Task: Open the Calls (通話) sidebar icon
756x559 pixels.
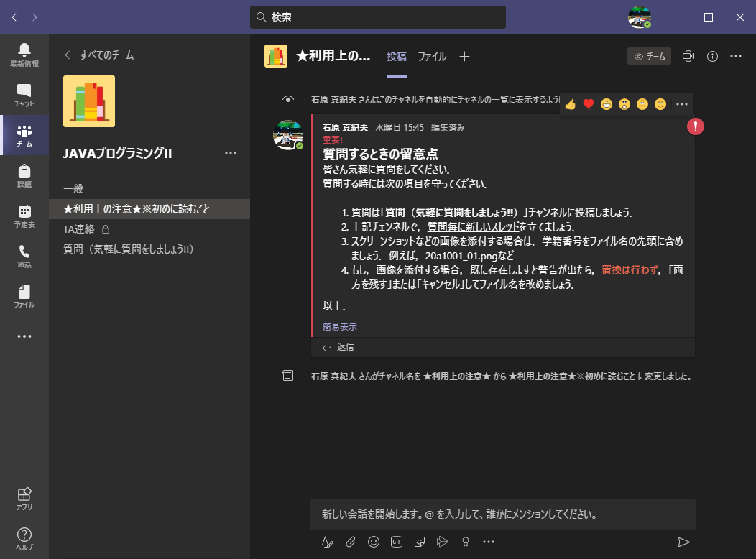Action: pos(24,255)
